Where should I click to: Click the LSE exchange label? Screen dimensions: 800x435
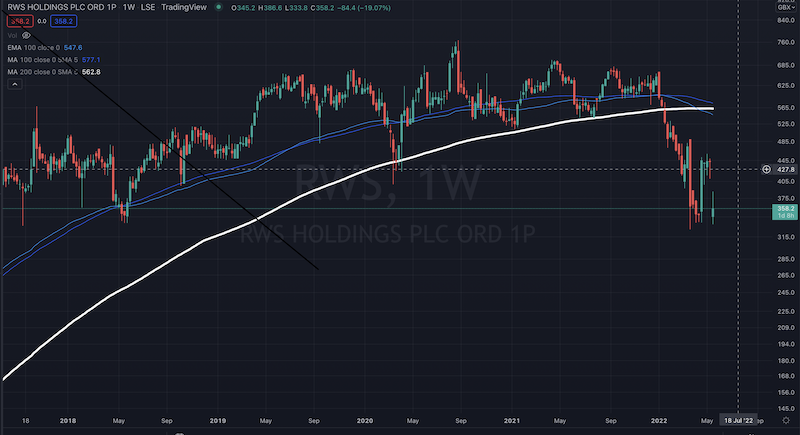tap(148, 7)
